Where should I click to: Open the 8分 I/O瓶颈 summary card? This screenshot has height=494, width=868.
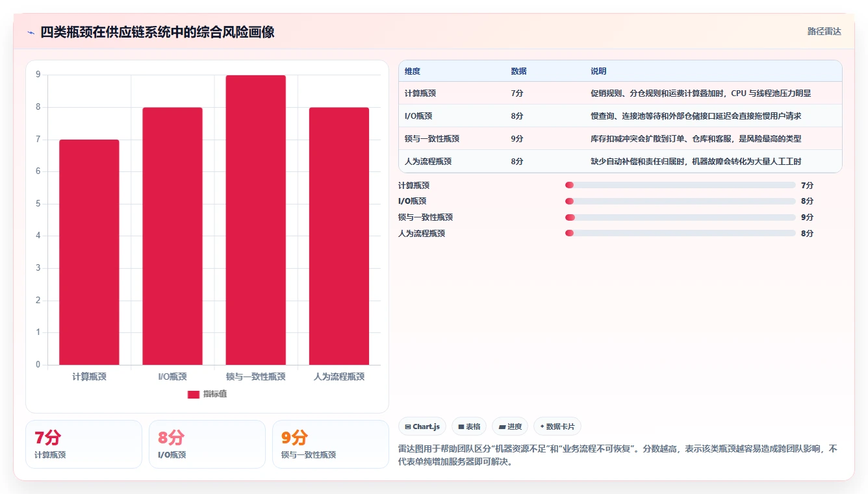207,444
